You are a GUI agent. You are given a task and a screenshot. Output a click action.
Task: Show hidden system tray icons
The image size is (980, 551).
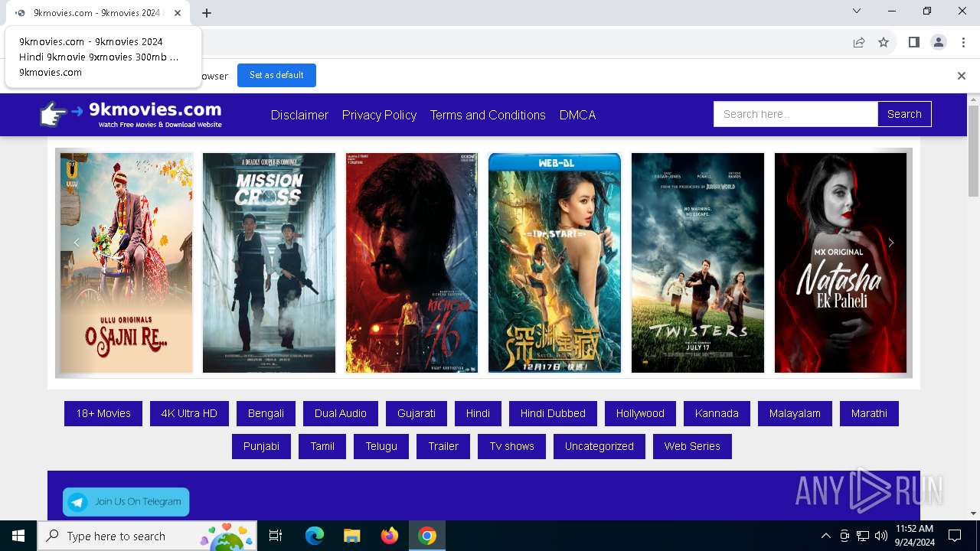825,536
